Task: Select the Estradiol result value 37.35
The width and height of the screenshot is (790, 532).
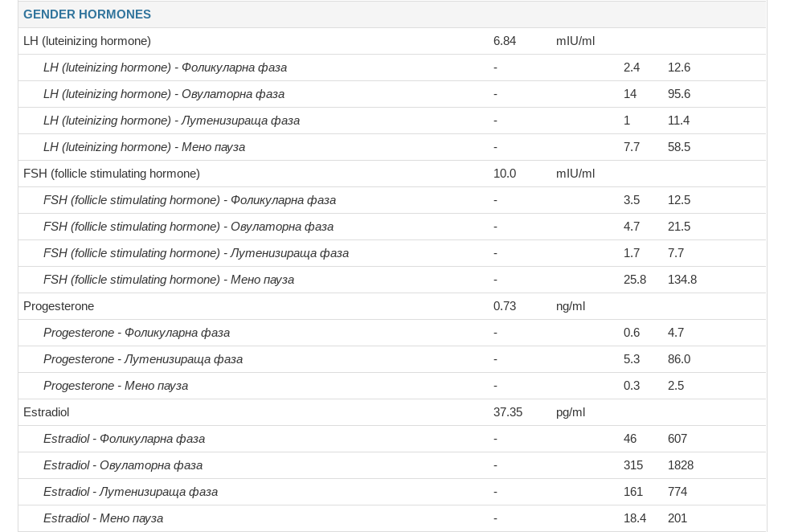Action: click(x=508, y=412)
